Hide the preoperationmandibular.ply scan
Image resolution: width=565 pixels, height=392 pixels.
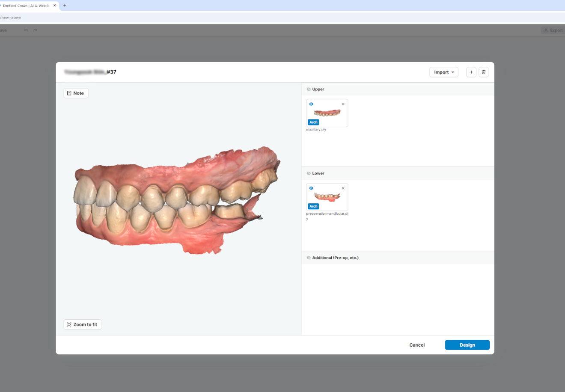click(x=311, y=188)
